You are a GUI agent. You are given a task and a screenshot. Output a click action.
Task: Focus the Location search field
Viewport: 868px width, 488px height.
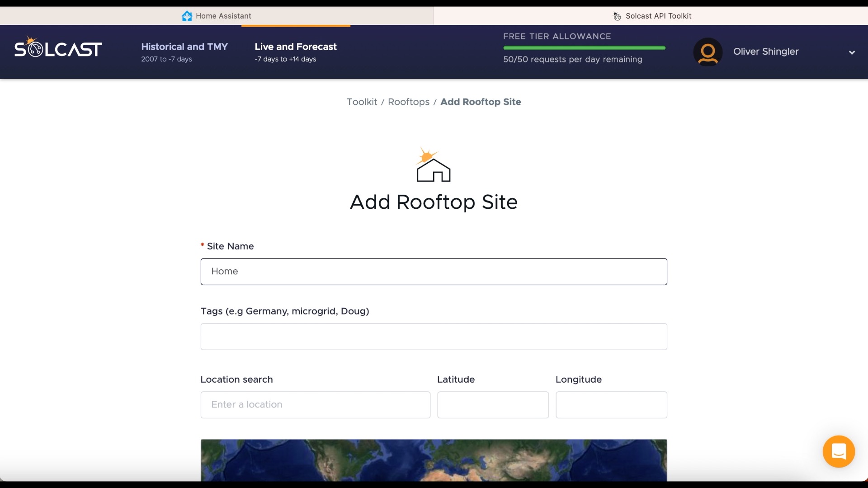click(x=315, y=405)
